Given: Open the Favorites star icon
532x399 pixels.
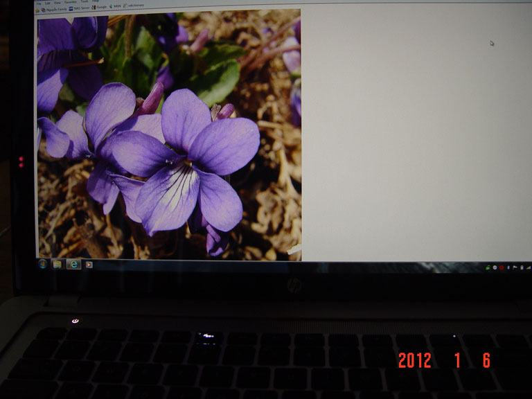Looking at the screenshot, I should pyautogui.click(x=37, y=10).
